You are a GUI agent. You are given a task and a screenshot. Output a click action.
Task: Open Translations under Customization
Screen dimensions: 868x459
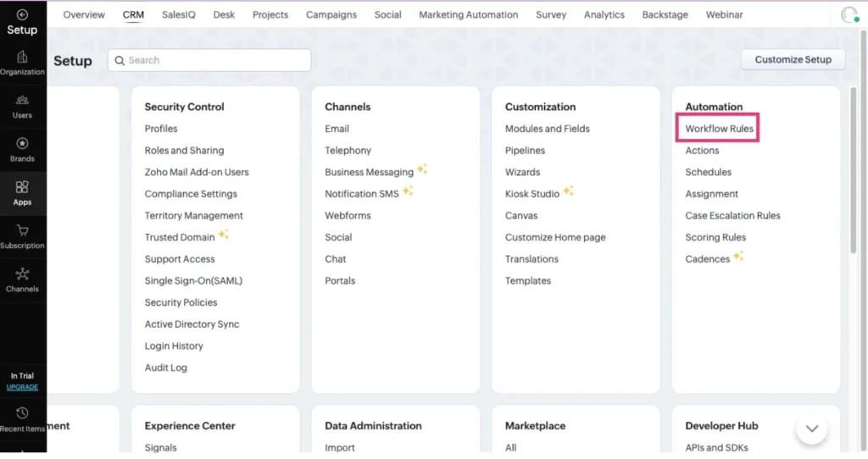pyautogui.click(x=531, y=259)
